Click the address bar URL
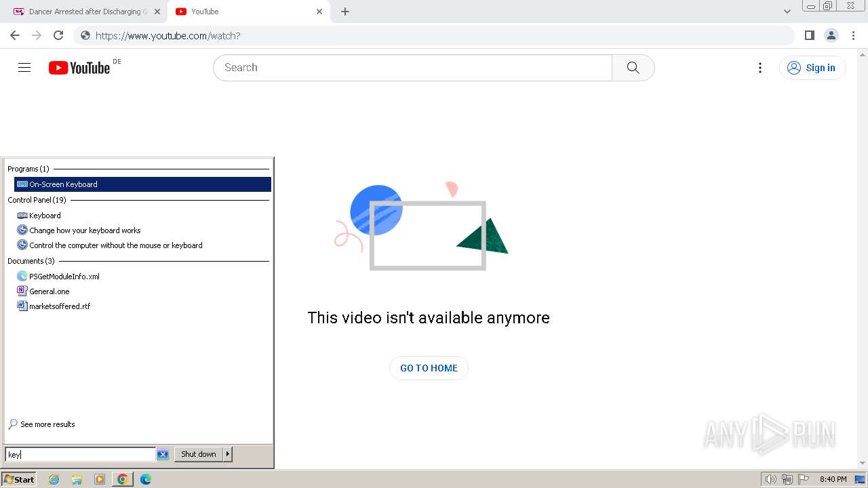Screen dimensions: 868x488 (x=167, y=36)
